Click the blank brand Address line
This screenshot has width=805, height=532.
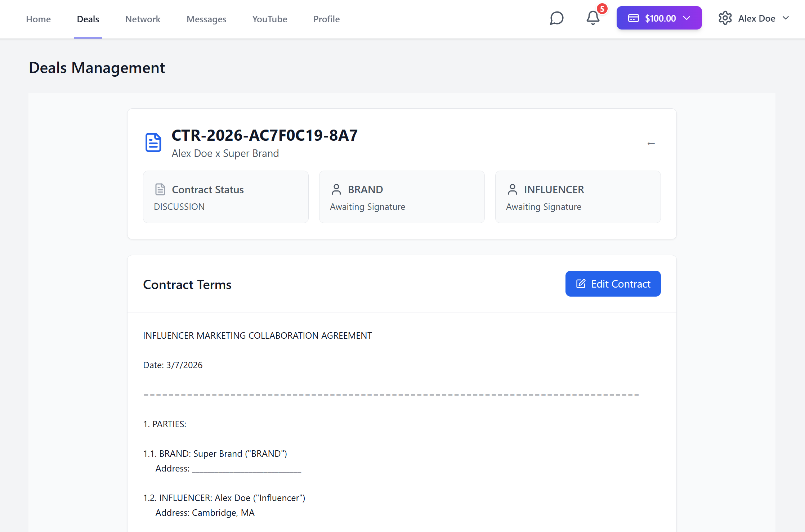tap(228, 468)
